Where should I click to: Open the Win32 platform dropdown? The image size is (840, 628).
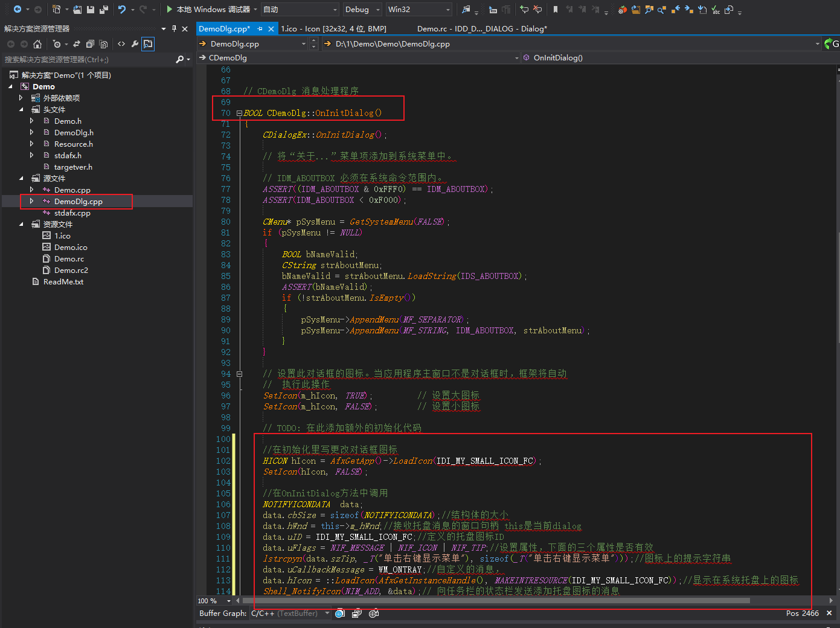pyautogui.click(x=419, y=9)
